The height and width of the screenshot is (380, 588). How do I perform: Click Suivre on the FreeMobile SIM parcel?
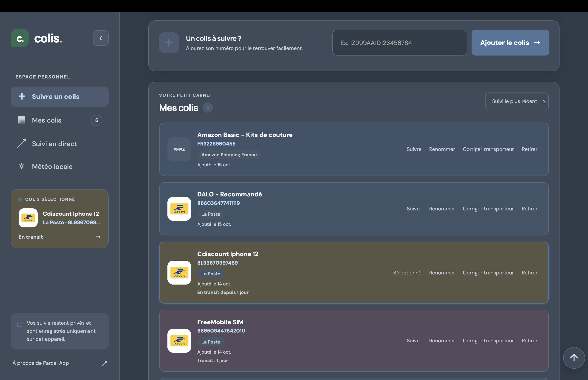(414, 341)
